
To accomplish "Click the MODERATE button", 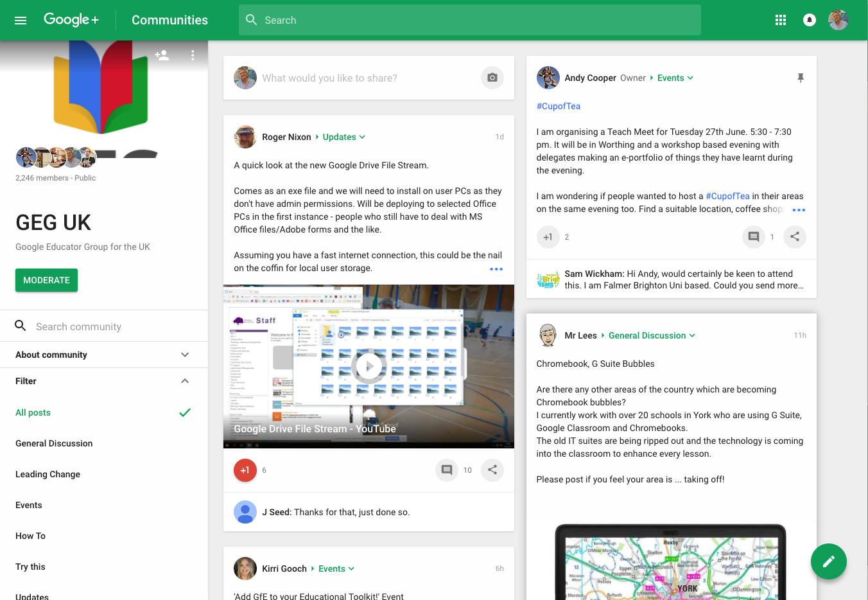I will click(46, 280).
